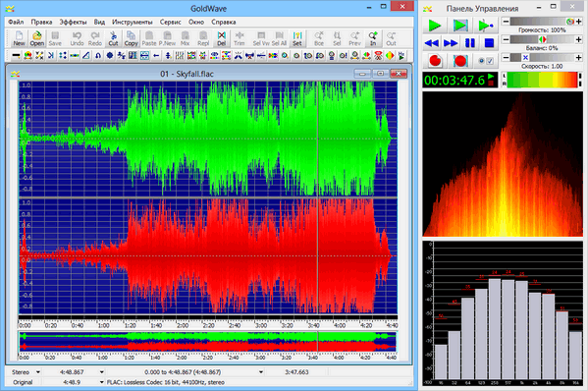Open the Вид menu
The image size is (588, 391).
pos(99,23)
